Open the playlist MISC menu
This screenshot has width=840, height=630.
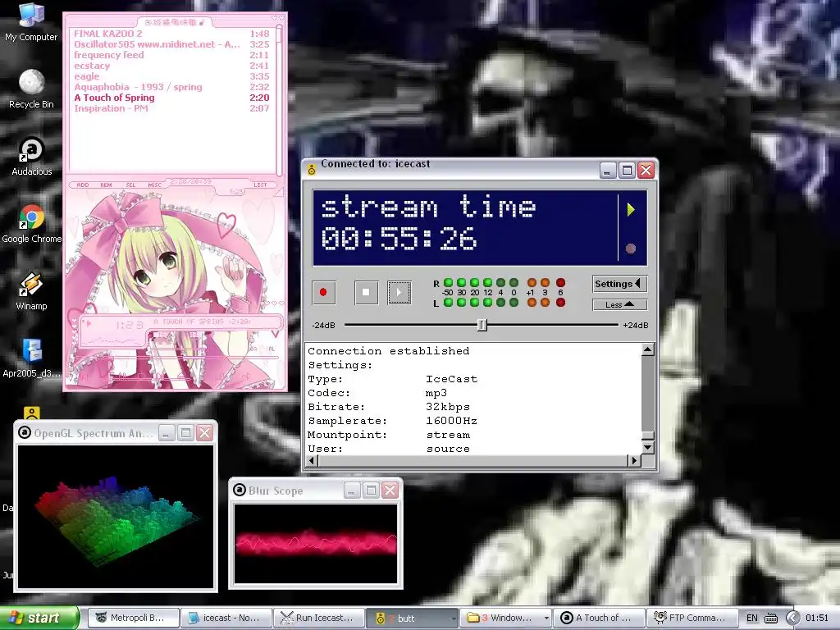(x=154, y=185)
